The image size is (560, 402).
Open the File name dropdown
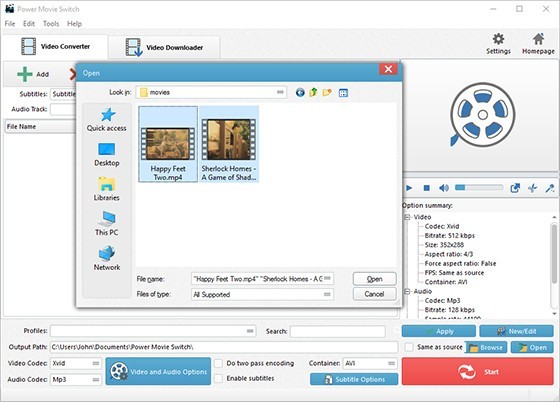click(x=327, y=278)
